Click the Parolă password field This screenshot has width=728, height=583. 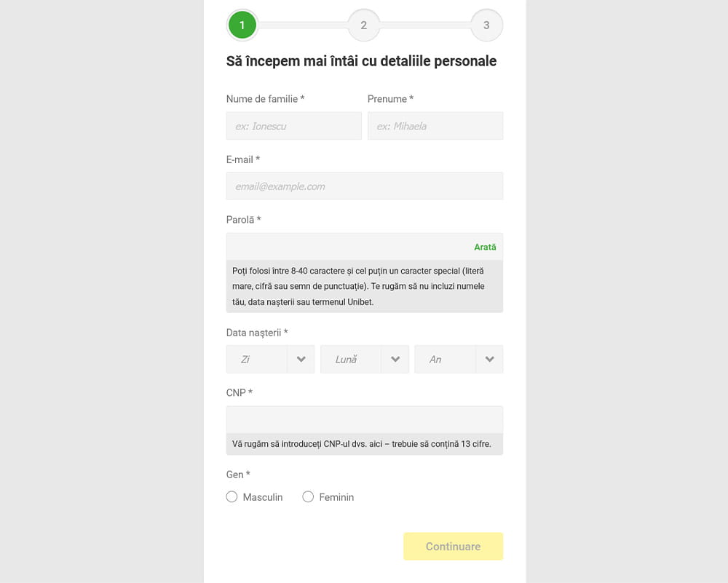(x=348, y=247)
